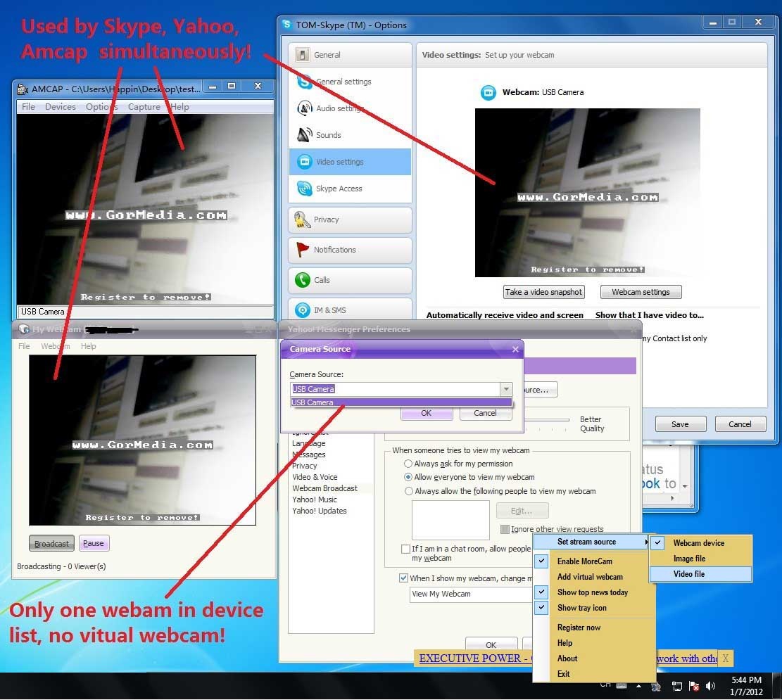Viewport: 782px width, 700px height.
Task: Click the Action Center flag tray icon
Action: tap(694, 686)
